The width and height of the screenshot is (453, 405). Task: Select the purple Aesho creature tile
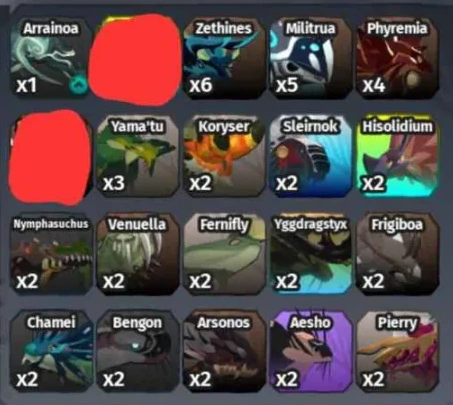pyautogui.click(x=311, y=351)
